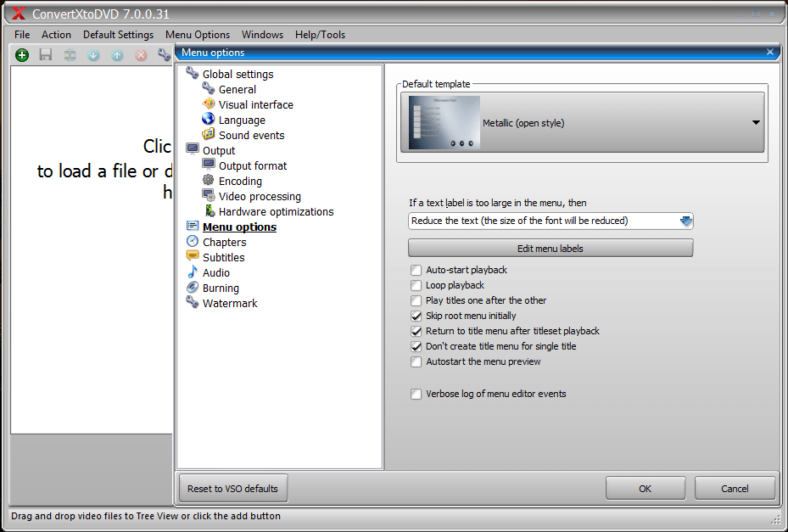Uncheck Return to title menu after titleset playback
This screenshot has height=532, width=788.
(x=416, y=332)
